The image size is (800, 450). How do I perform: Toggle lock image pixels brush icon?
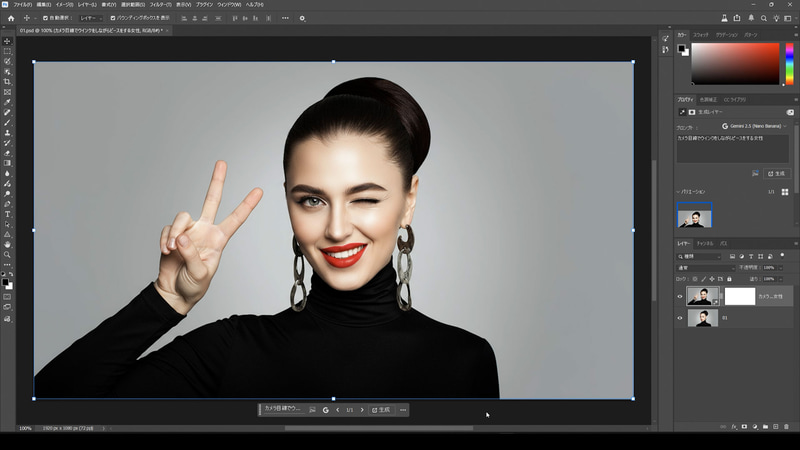tap(703, 279)
